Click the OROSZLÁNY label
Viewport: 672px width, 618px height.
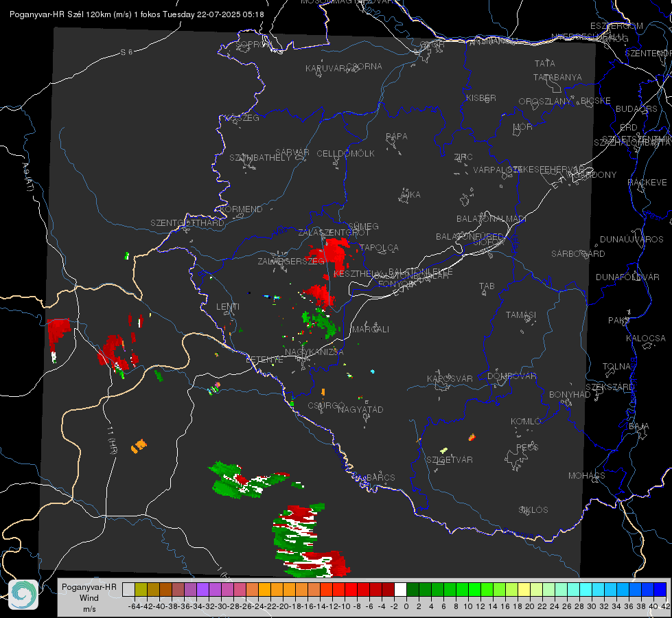(x=545, y=102)
